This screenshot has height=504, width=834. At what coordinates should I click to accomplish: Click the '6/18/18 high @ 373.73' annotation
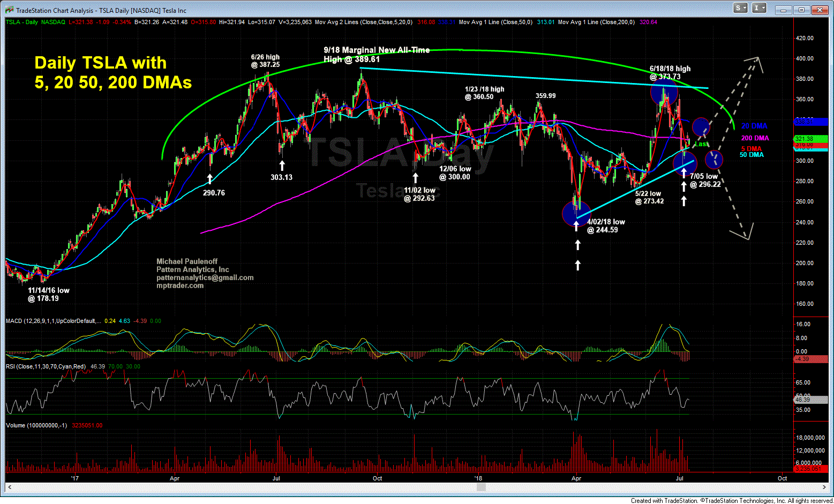coord(670,72)
